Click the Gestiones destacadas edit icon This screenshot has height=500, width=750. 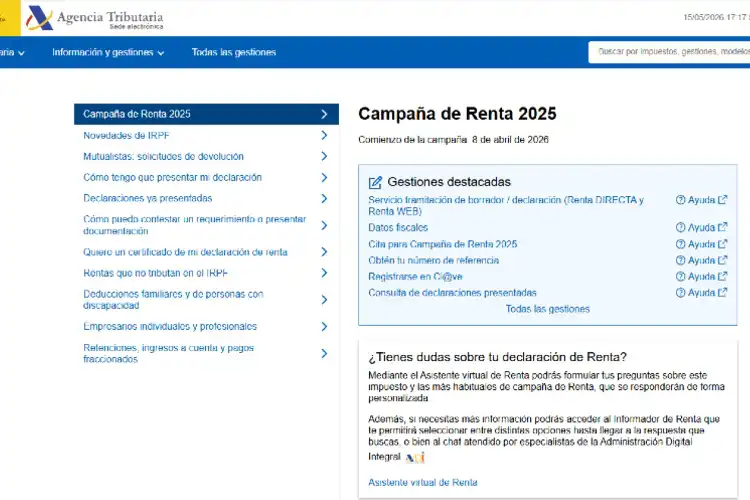(x=375, y=182)
